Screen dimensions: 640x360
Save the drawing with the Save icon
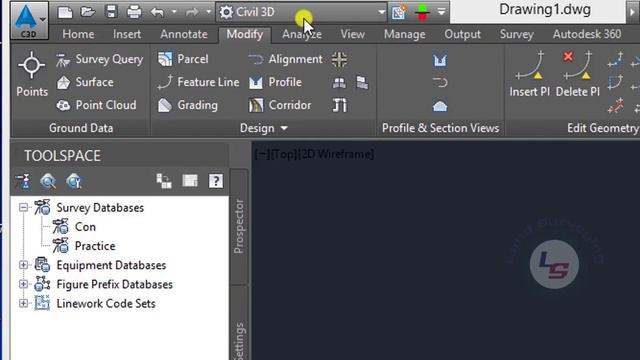(111, 12)
